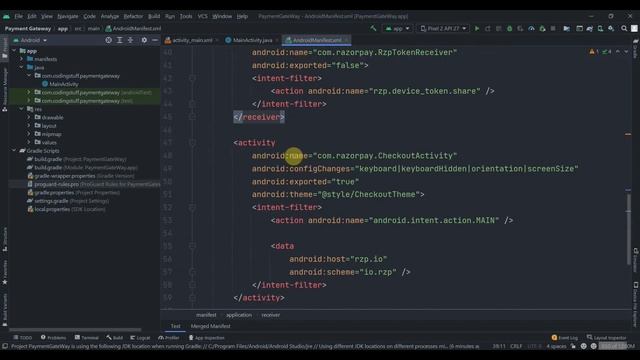This screenshot has width=640, height=360.
Task: Hide the Project panel with minus icon
Action: (x=155, y=40)
